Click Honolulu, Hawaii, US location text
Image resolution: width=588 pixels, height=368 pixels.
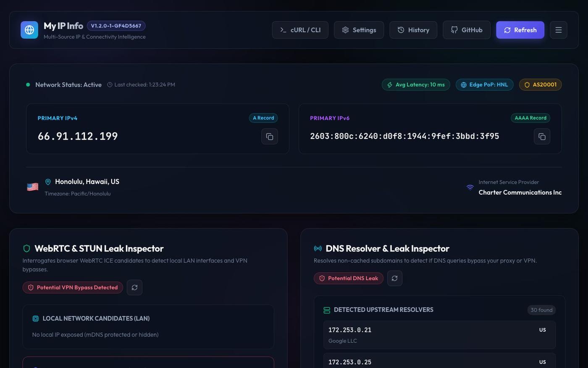(87, 182)
